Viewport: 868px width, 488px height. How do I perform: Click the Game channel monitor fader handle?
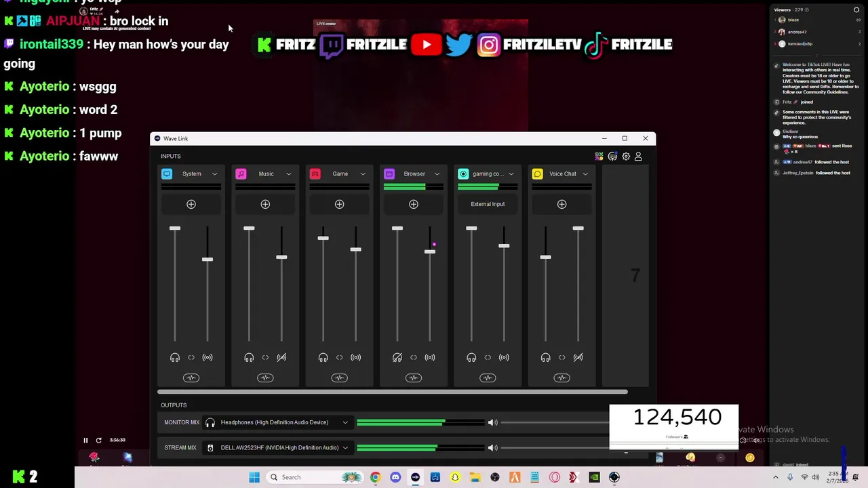tap(323, 238)
